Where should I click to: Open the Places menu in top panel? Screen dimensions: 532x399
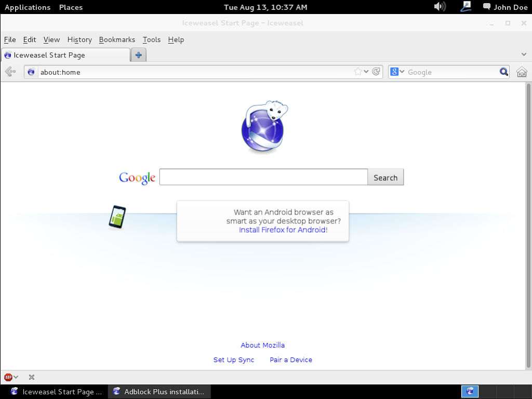coord(71,7)
